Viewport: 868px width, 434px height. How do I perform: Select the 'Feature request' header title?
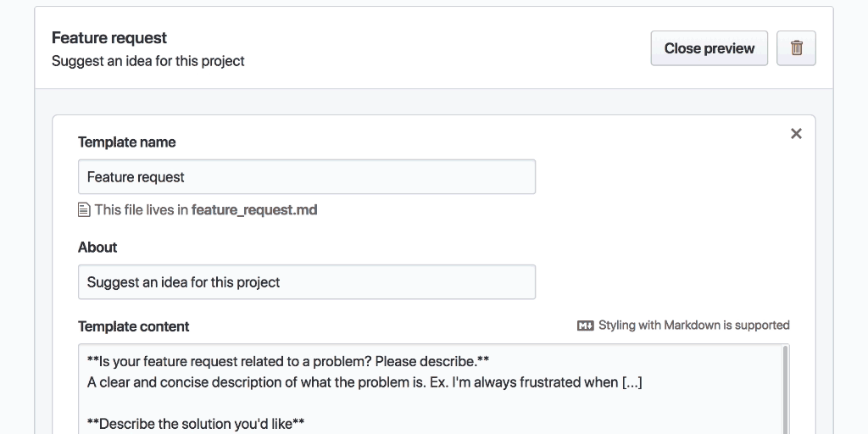click(x=109, y=38)
